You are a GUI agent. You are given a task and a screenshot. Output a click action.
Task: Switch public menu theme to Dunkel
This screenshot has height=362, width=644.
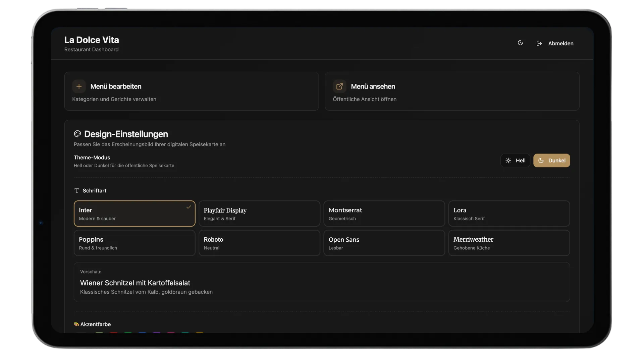[552, 161]
